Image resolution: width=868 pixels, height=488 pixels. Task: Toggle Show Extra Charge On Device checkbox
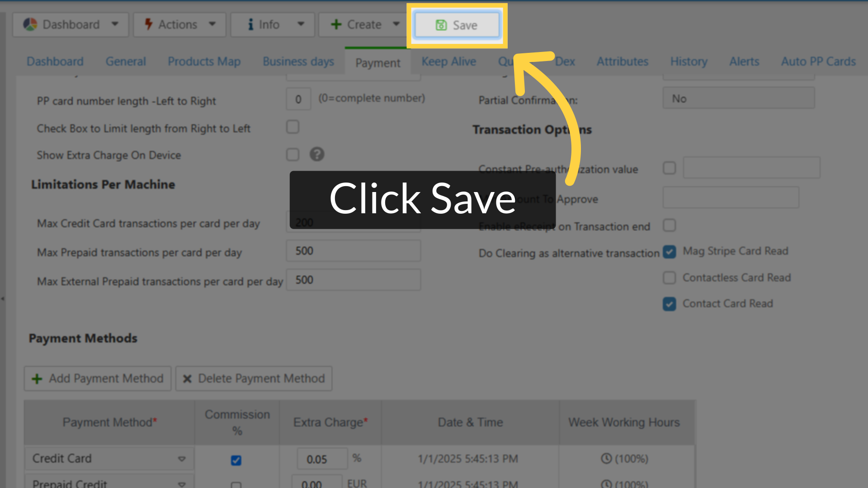(293, 155)
